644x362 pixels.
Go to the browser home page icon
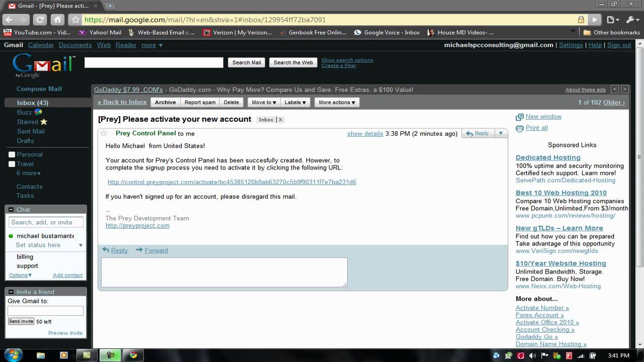[57, 20]
